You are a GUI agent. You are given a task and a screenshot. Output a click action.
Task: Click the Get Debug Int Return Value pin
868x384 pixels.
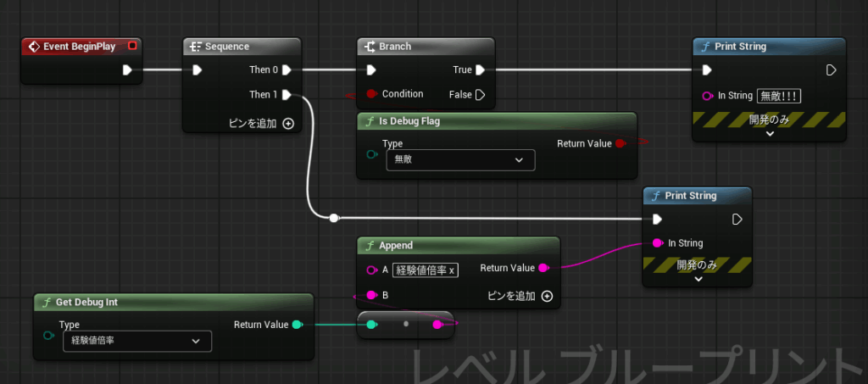click(x=297, y=325)
